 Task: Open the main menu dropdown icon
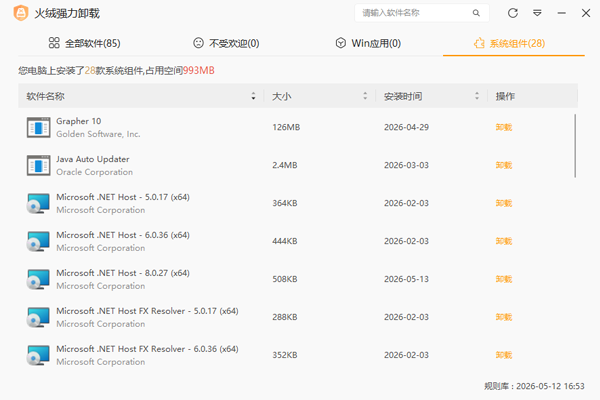[x=537, y=13]
